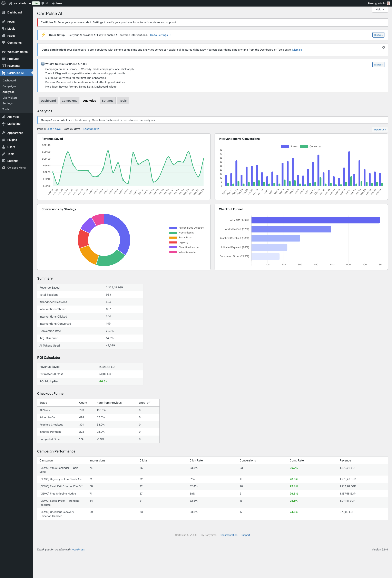Open Payments via its sidebar icon
Viewport: 392px width, 578px height.
click(x=4, y=66)
